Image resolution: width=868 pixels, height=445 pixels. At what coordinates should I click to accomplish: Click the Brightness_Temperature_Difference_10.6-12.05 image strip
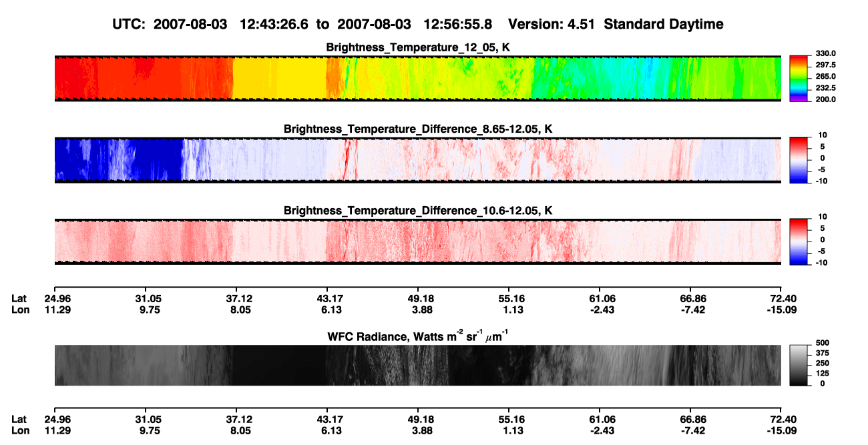417,242
